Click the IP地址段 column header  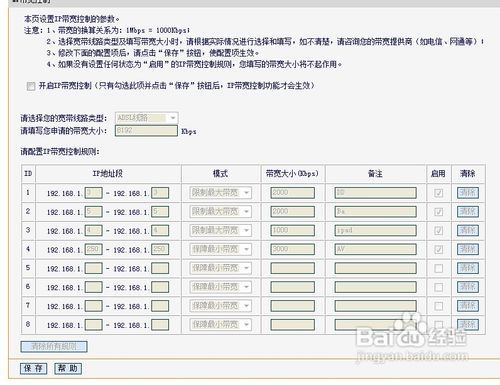pos(108,174)
